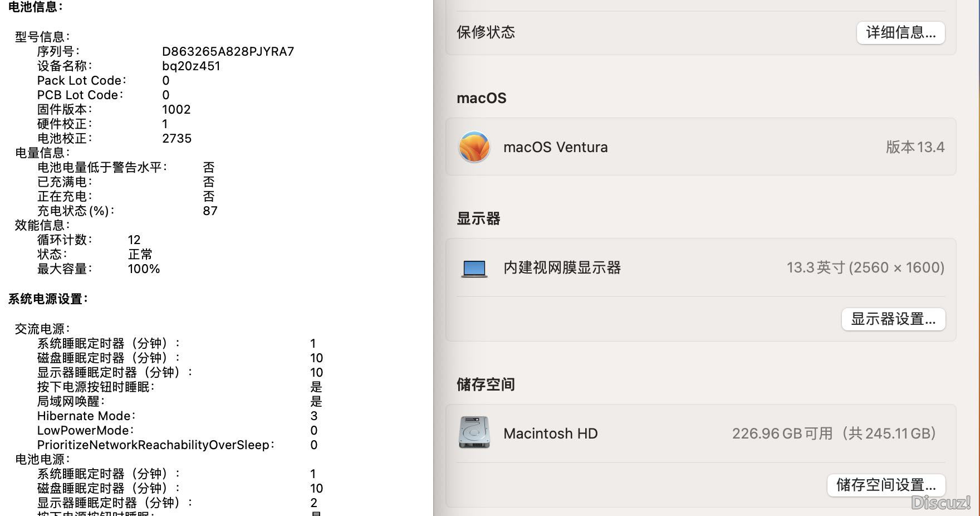The image size is (980, 516).
Task: Select the PCB Lot Code label
Action: click(x=80, y=95)
